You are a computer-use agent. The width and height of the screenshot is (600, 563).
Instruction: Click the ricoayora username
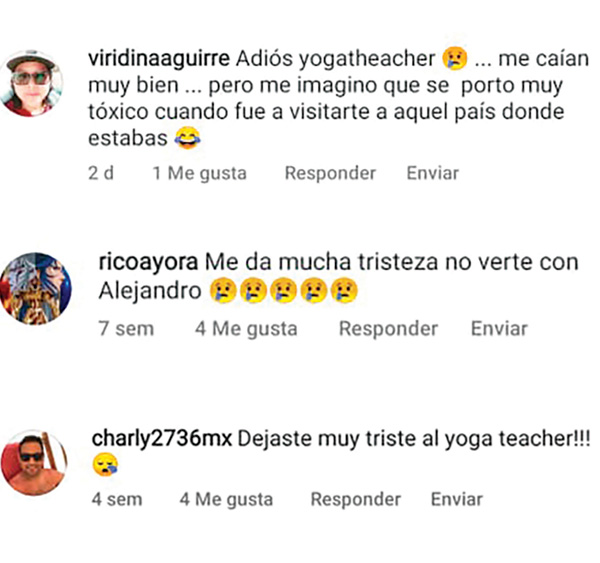coord(148,263)
